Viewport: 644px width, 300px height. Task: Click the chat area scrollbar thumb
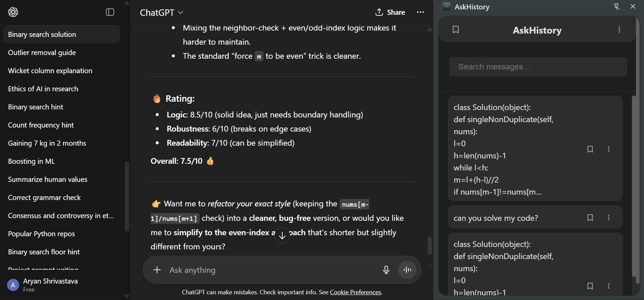point(430,246)
